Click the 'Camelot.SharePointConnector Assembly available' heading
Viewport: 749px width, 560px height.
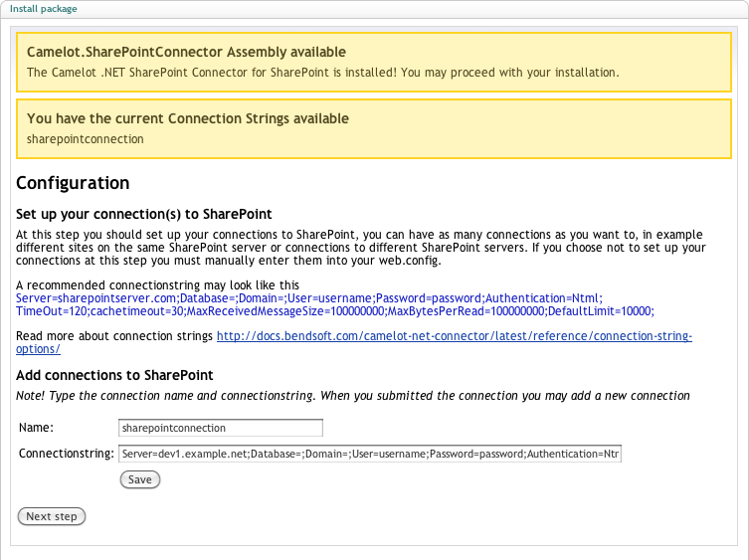(x=186, y=52)
